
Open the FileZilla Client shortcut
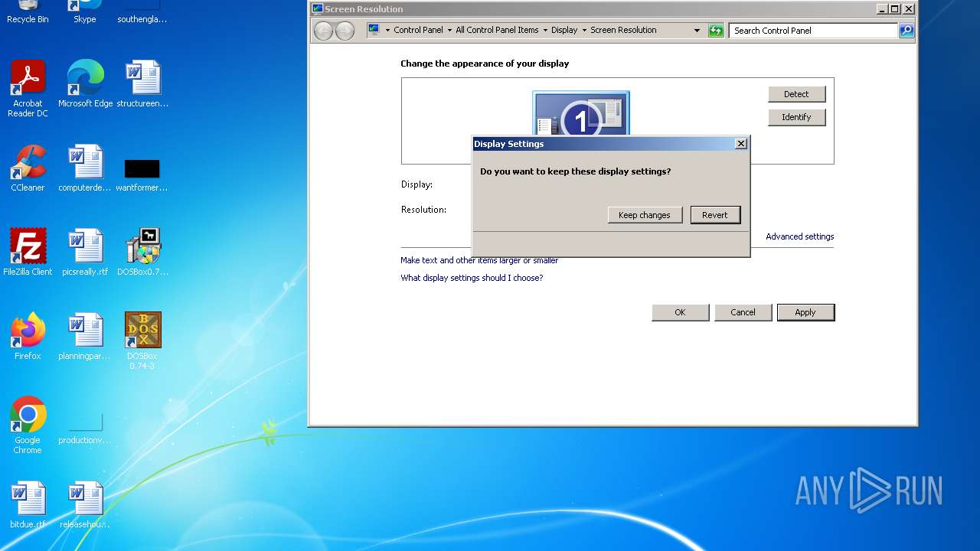click(28, 252)
